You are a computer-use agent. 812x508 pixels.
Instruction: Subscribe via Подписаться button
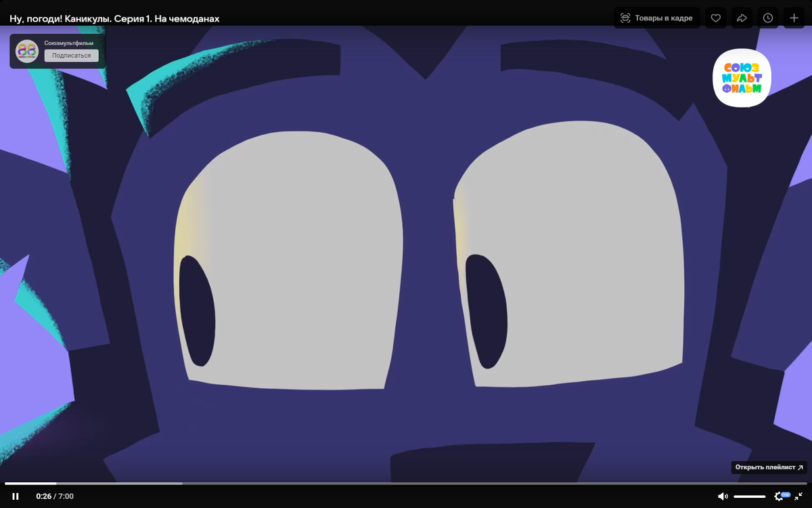(x=72, y=56)
